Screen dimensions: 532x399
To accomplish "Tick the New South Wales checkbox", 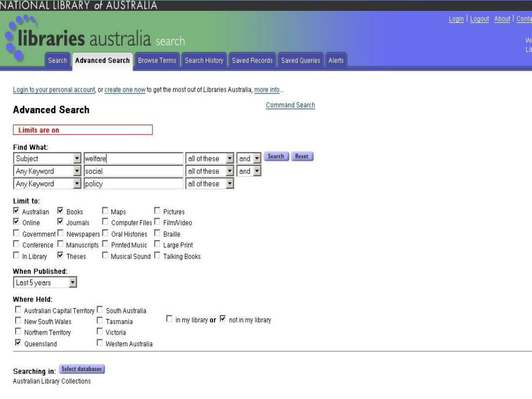I will click(x=18, y=320).
